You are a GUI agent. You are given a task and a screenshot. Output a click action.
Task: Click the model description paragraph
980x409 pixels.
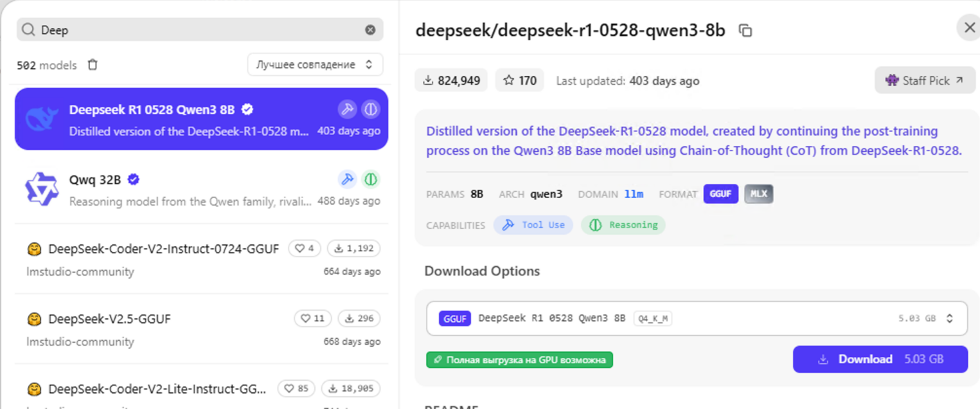coord(694,141)
